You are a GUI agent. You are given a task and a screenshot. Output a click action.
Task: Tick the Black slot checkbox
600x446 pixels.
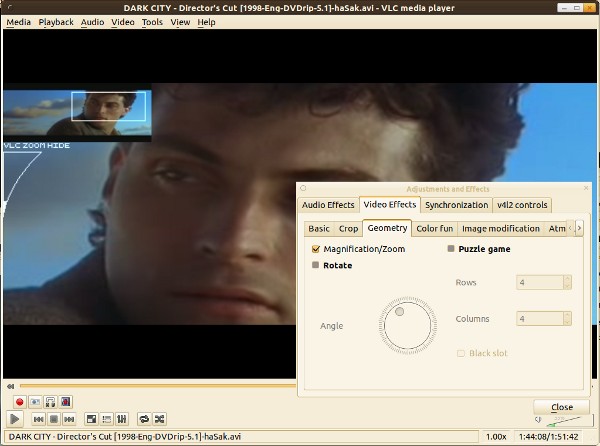[x=461, y=353]
